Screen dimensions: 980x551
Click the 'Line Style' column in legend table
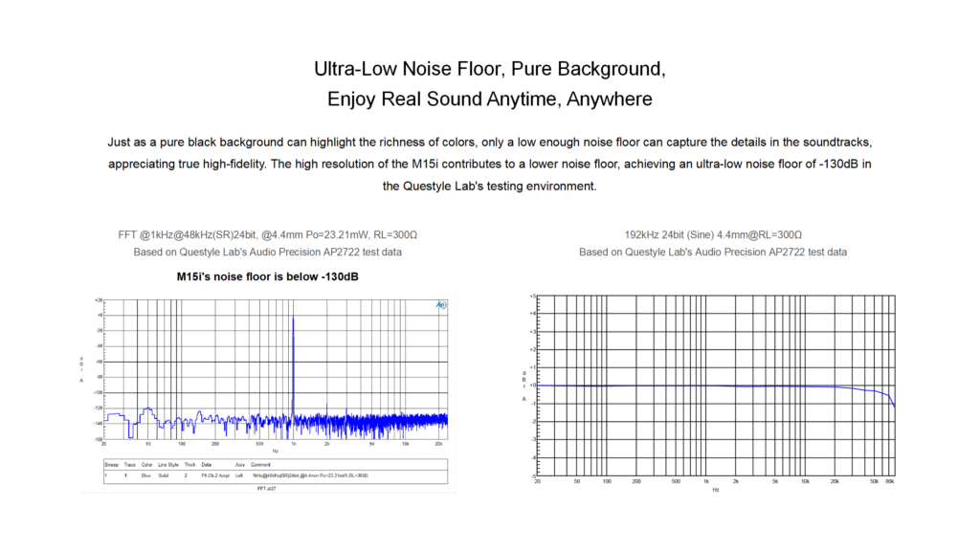coord(168,464)
